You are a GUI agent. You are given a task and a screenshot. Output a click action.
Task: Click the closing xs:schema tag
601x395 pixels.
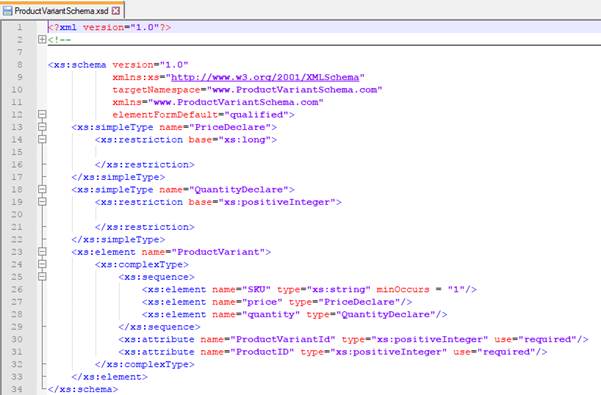(83, 389)
